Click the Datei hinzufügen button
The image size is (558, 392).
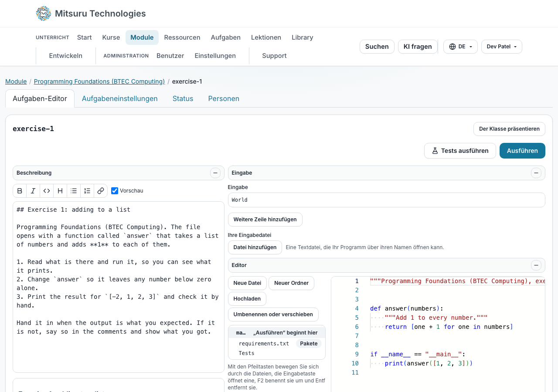[255, 247]
